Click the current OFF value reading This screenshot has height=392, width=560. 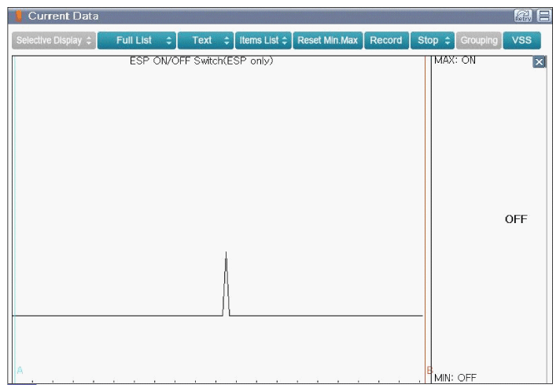pyautogui.click(x=516, y=219)
